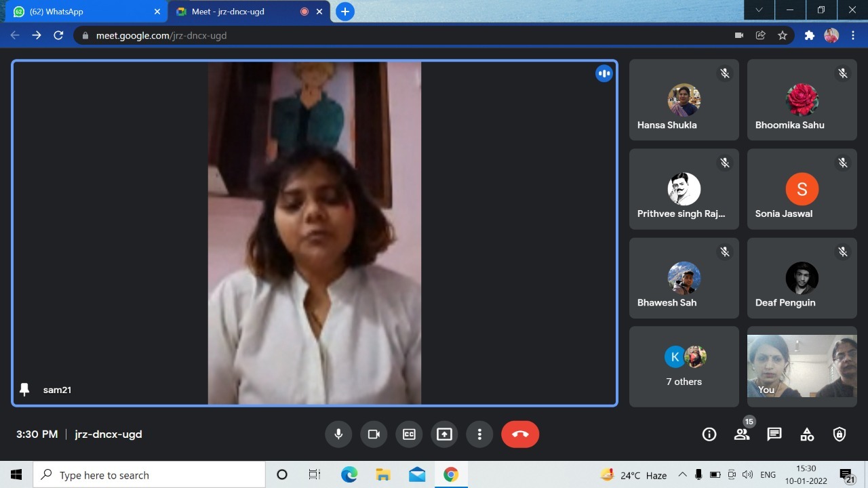This screenshot has width=868, height=488.
Task: Select Hansa Shukla participant tile
Action: point(684,100)
